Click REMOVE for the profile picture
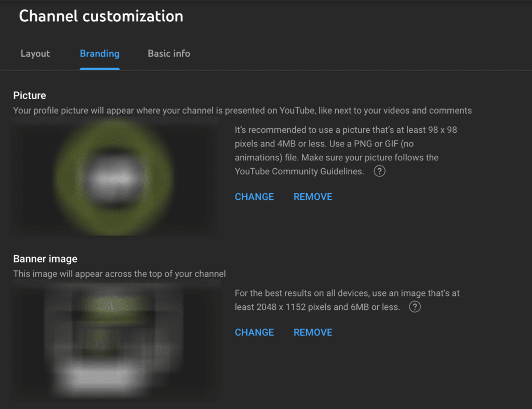 click(313, 197)
